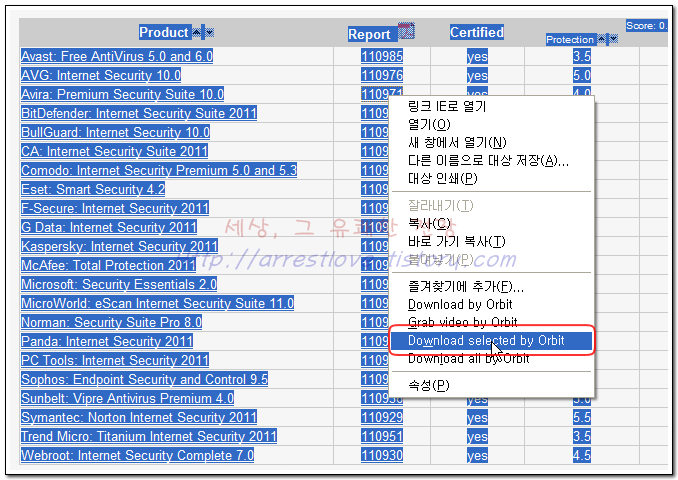Open BitDefender: Internet Security Suite 2011 link
678x480 pixels.
click(139, 113)
